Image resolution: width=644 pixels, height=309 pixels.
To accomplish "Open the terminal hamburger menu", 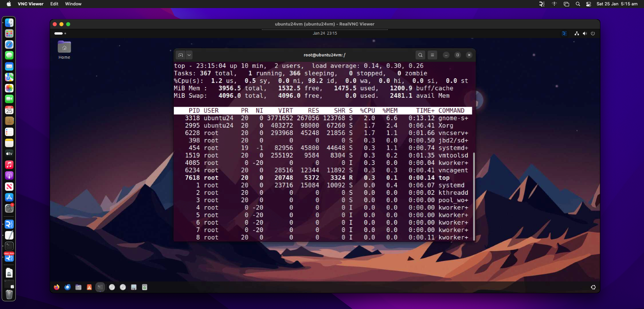I will click(x=432, y=55).
